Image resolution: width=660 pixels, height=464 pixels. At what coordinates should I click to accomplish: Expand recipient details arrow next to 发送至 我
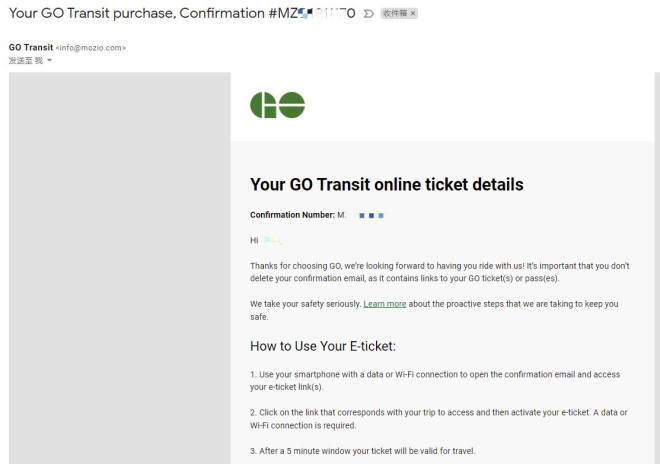49,61
